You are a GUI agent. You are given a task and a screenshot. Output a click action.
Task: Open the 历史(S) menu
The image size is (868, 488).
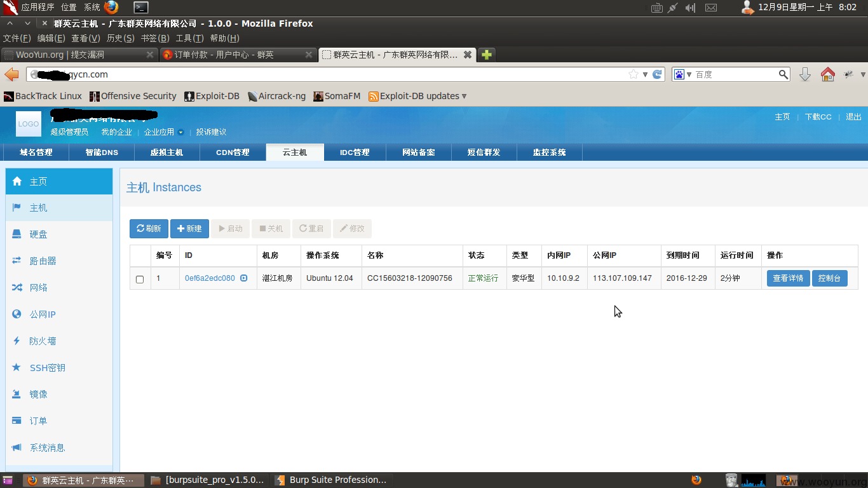pos(120,38)
